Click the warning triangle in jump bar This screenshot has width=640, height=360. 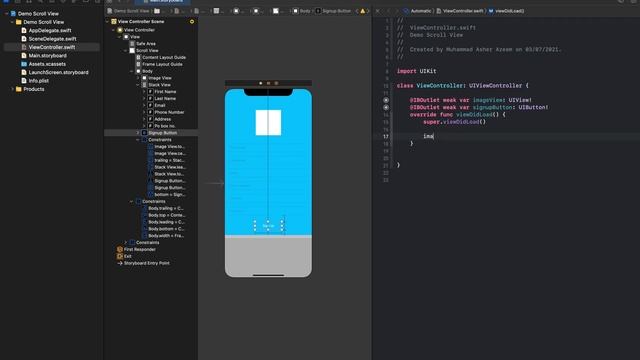362,11
